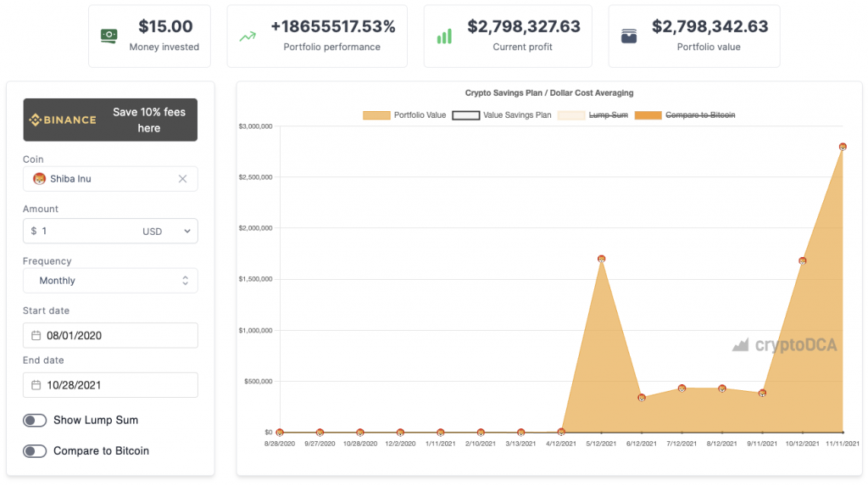This screenshot has height=486, width=868.
Task: Open the Monthly frequency dropdown
Action: pyautogui.click(x=110, y=281)
